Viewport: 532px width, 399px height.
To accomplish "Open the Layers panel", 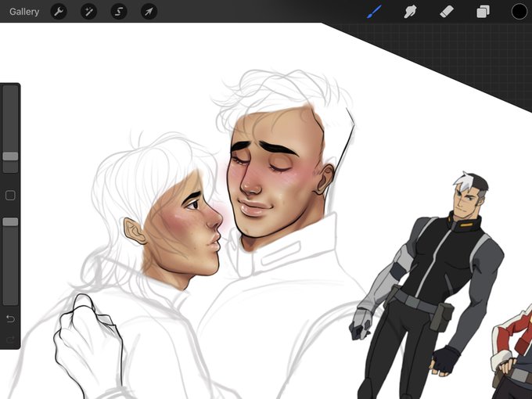I will (483, 12).
